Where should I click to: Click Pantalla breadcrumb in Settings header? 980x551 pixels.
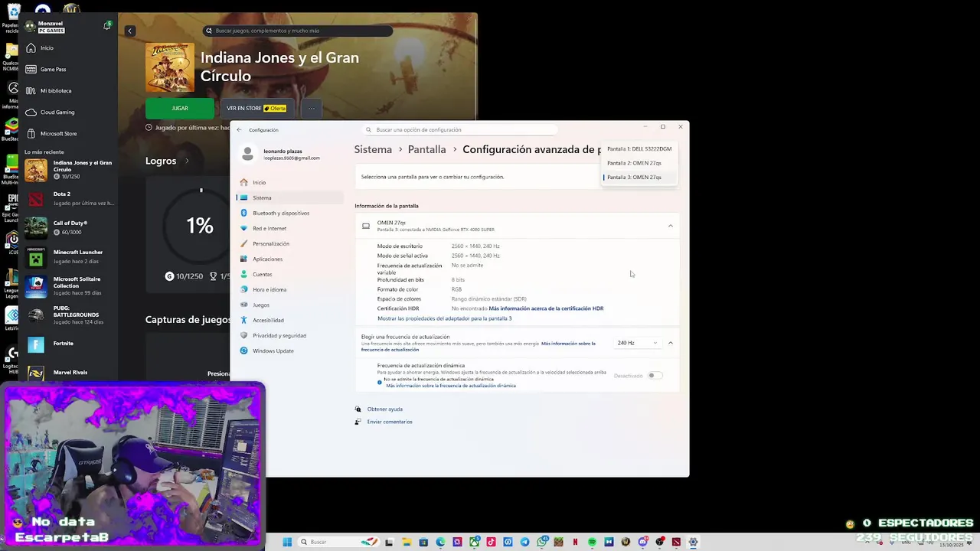[x=426, y=150]
